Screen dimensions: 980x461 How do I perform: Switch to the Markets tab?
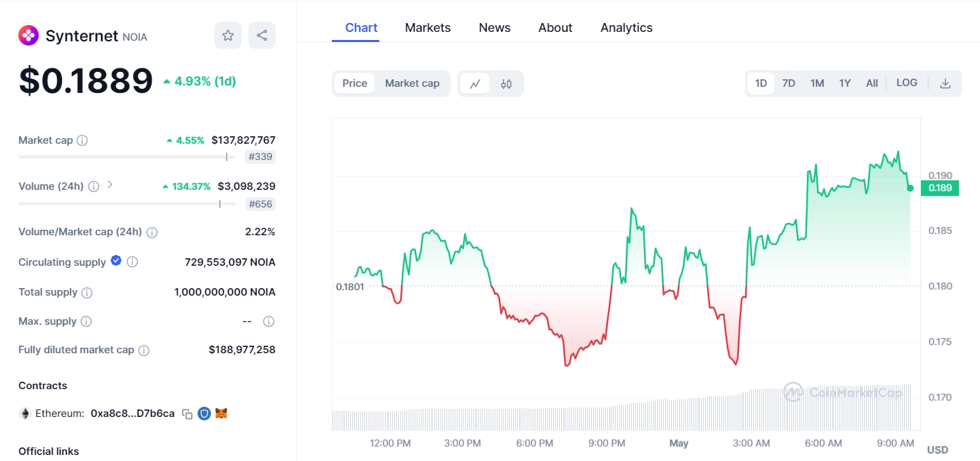[x=428, y=27]
